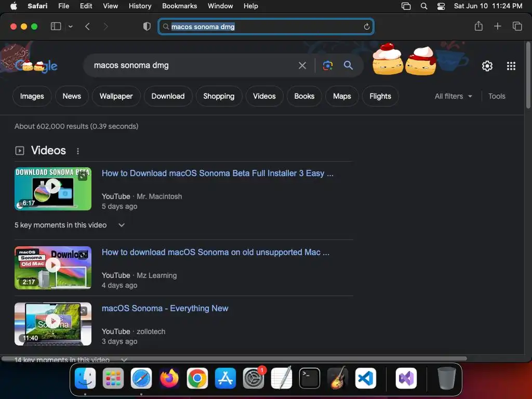Image resolution: width=532 pixels, height=399 pixels.
Task: Open a new tab with plus icon
Action: point(497,26)
